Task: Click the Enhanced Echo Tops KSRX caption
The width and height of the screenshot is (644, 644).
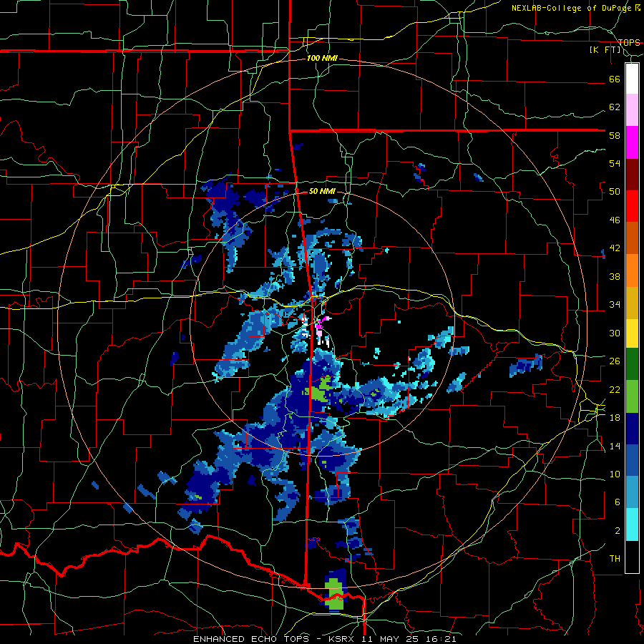Action: (x=324, y=639)
